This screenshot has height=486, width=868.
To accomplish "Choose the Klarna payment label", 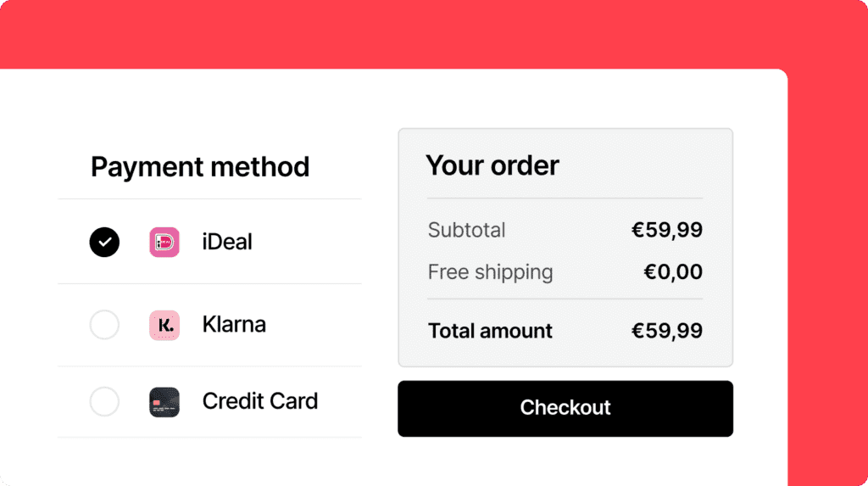I will 234,325.
